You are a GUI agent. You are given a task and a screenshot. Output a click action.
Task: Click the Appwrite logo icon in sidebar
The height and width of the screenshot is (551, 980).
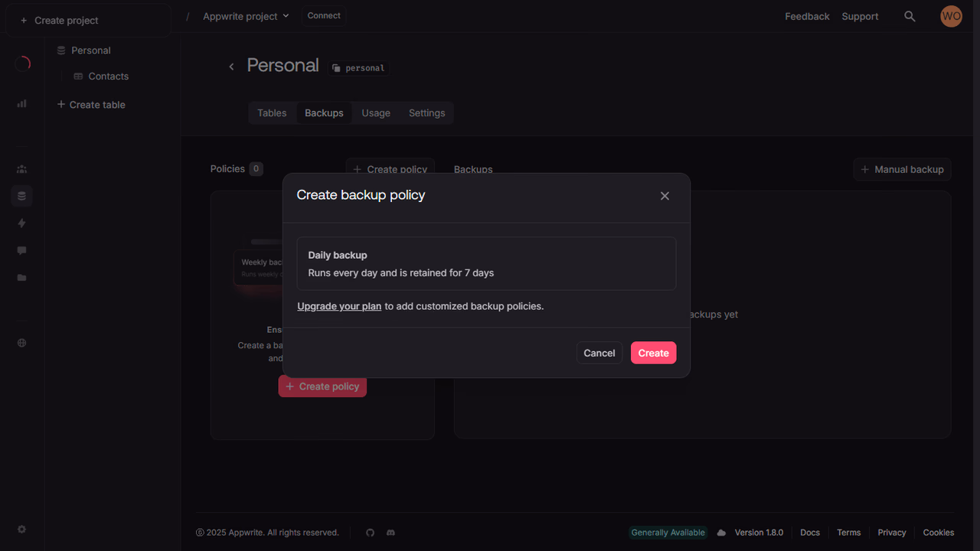[x=22, y=64]
